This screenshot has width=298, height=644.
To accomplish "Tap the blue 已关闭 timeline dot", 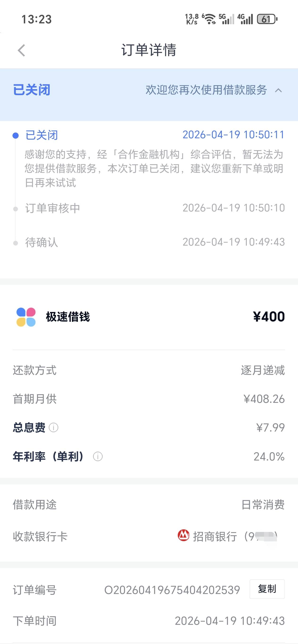I will pos(16,136).
